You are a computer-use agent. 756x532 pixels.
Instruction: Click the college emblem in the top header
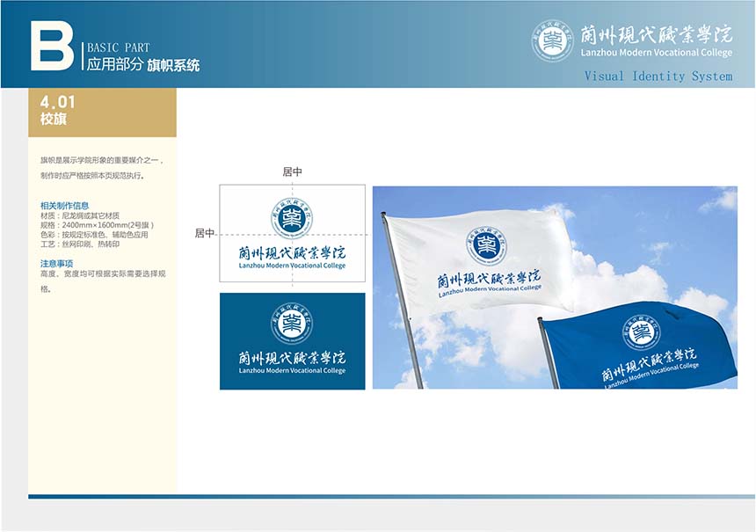tap(552, 40)
